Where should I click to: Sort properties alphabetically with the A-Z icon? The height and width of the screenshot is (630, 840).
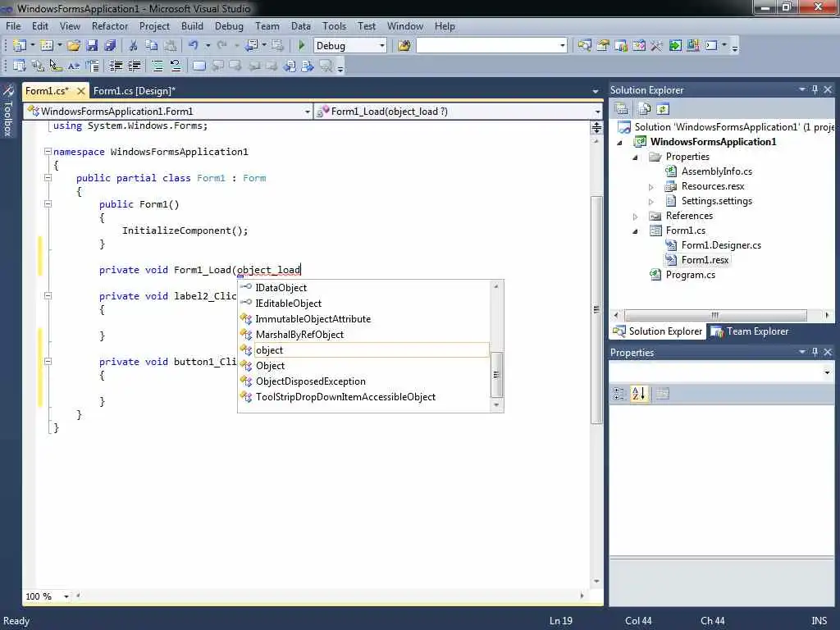click(638, 394)
